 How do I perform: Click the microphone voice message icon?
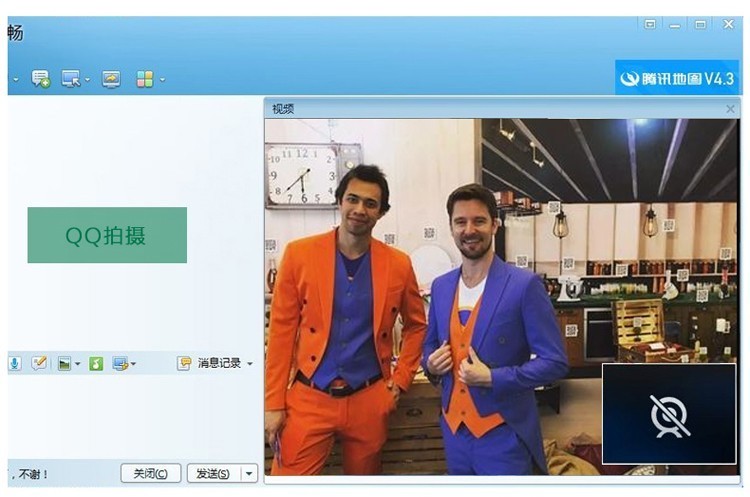tap(15, 364)
